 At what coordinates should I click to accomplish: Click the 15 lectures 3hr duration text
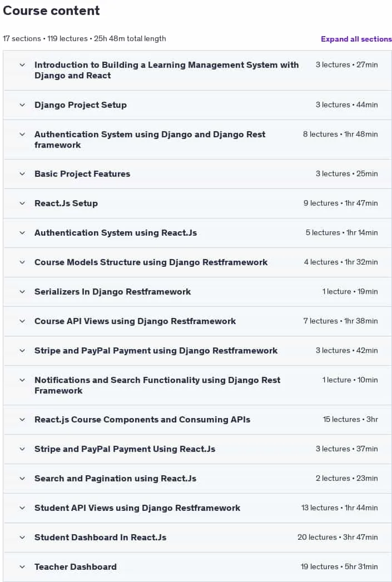pyautogui.click(x=350, y=420)
